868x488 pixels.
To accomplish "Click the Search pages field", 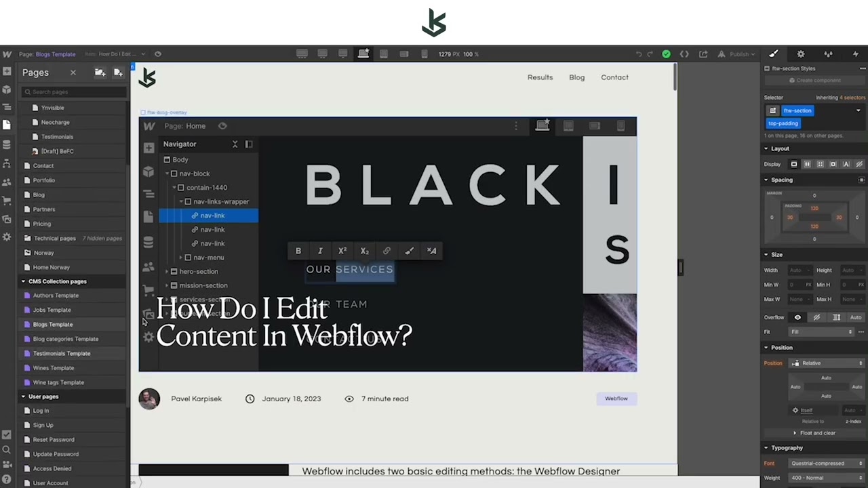I will 73,91.
